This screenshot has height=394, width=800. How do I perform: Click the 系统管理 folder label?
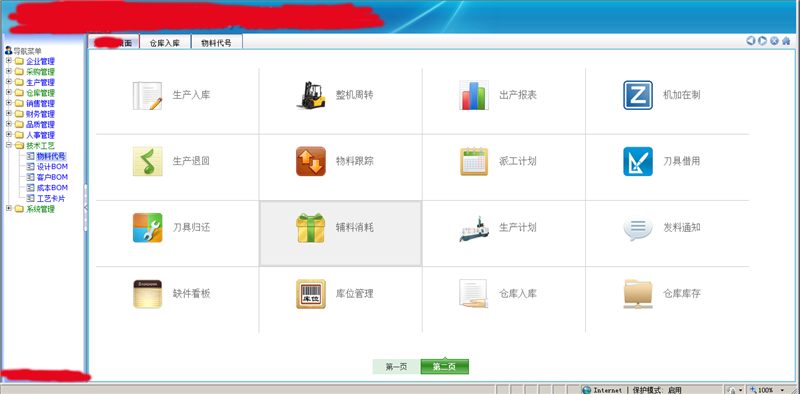pos(40,209)
